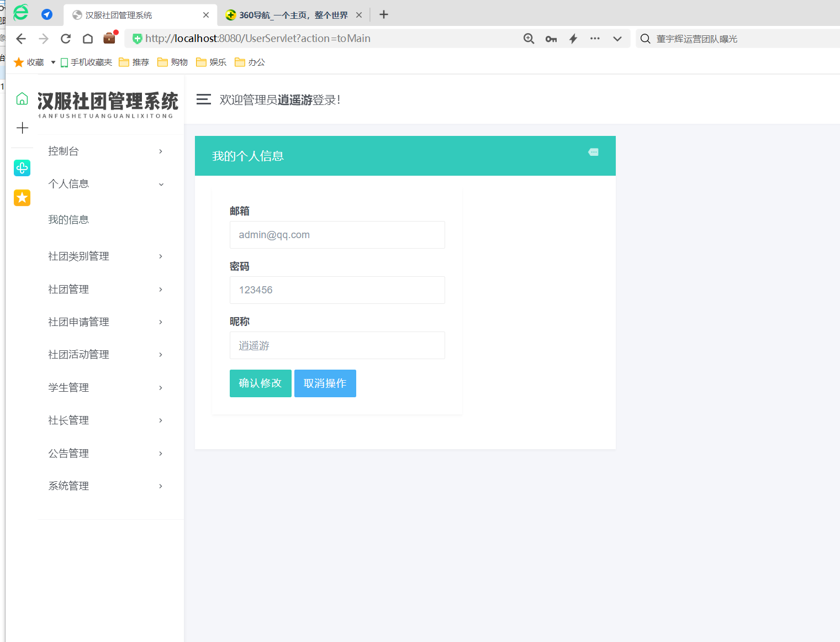840x642 pixels.
Task: Click chevron next to 控制台
Action: tap(161, 151)
